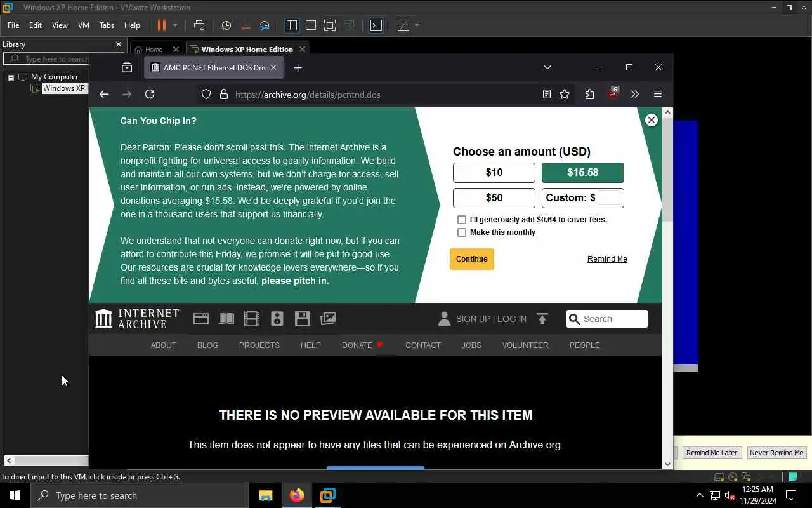Click the SIGN UP link
The image size is (812, 508).
pyautogui.click(x=473, y=319)
